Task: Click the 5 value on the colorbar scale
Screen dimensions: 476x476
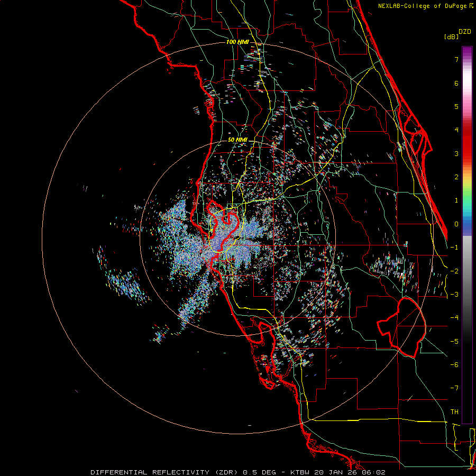Action: (x=456, y=106)
